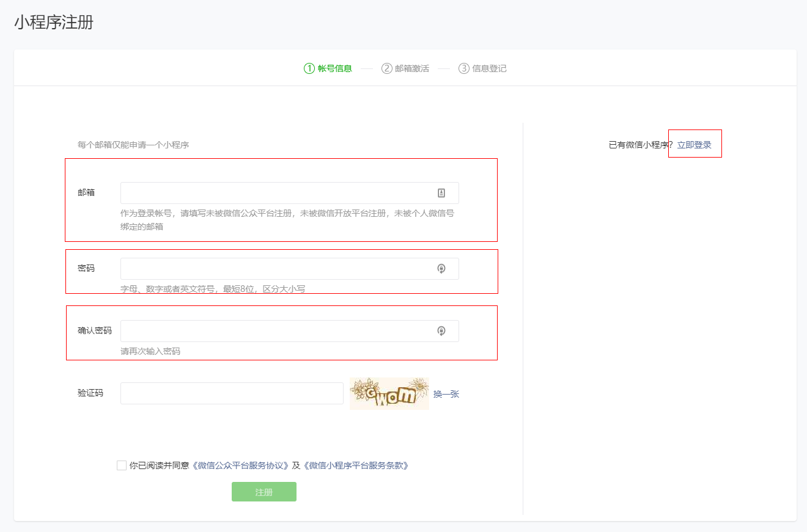Tick the agreement checkbox 你已阅读并同意
This screenshot has height=532, width=807.
[122, 465]
